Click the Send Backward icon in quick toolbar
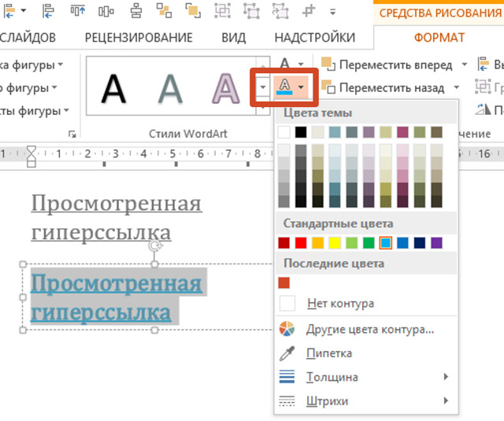Image resolution: width=504 pixels, height=421 pixels. pyautogui.click(x=192, y=10)
